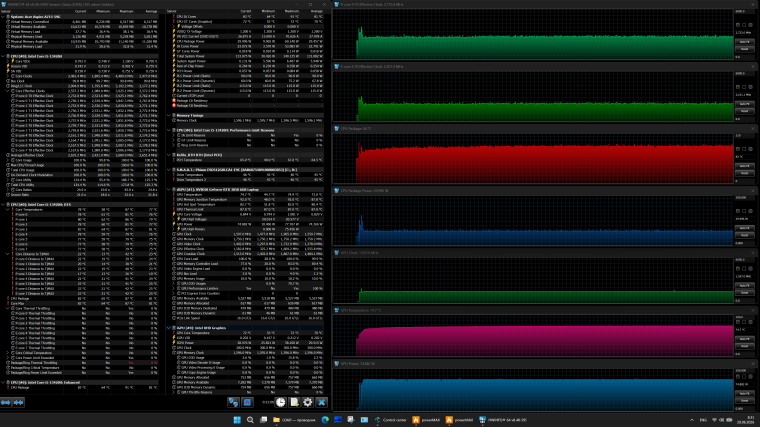
Task: Open the taskbar Search icon
Action: click(x=250, y=420)
